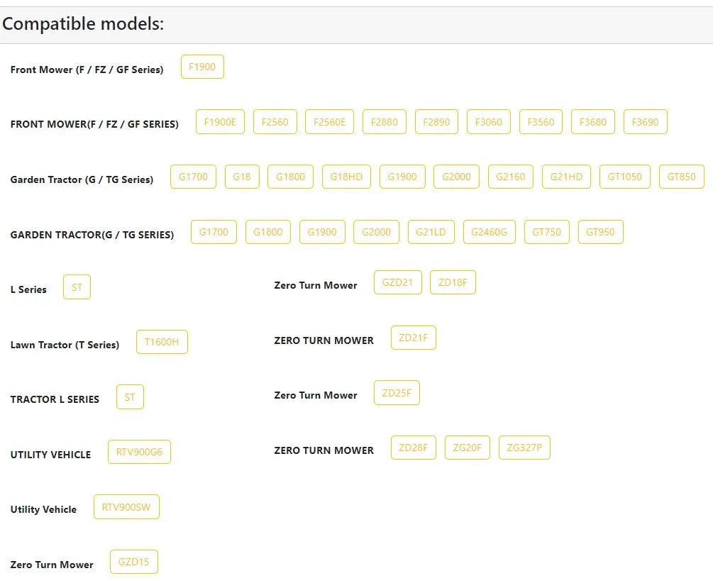The image size is (713, 588).
Task: Select the F1900 front mower model
Action: pos(202,67)
